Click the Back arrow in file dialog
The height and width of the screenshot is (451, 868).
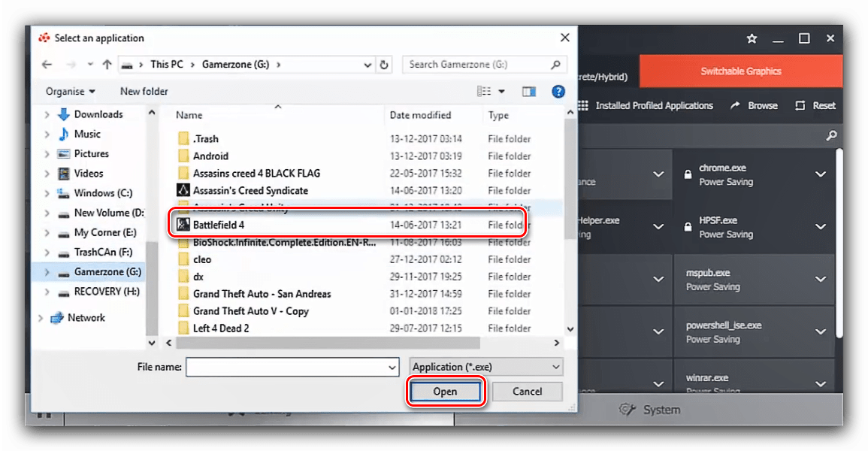(x=47, y=65)
